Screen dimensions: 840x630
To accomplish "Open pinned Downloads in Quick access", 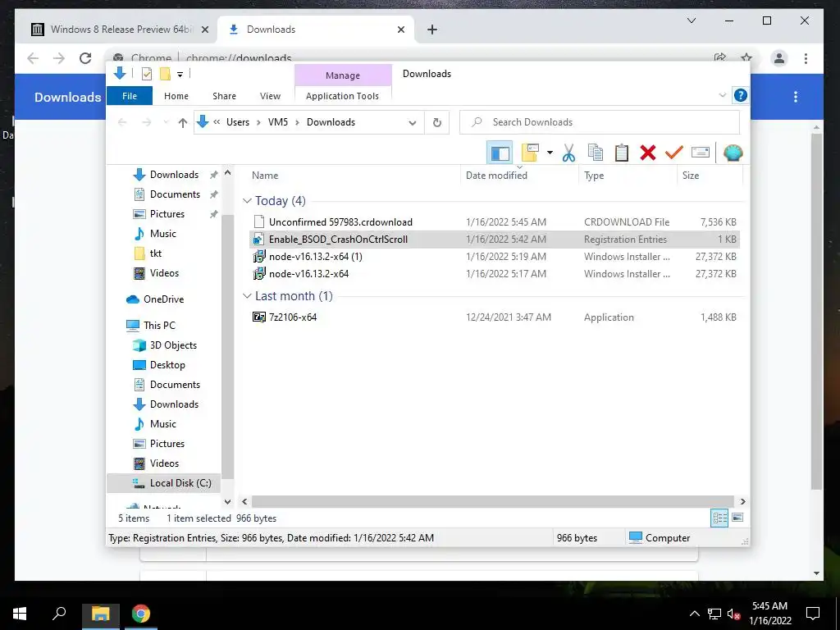I will 174,175.
